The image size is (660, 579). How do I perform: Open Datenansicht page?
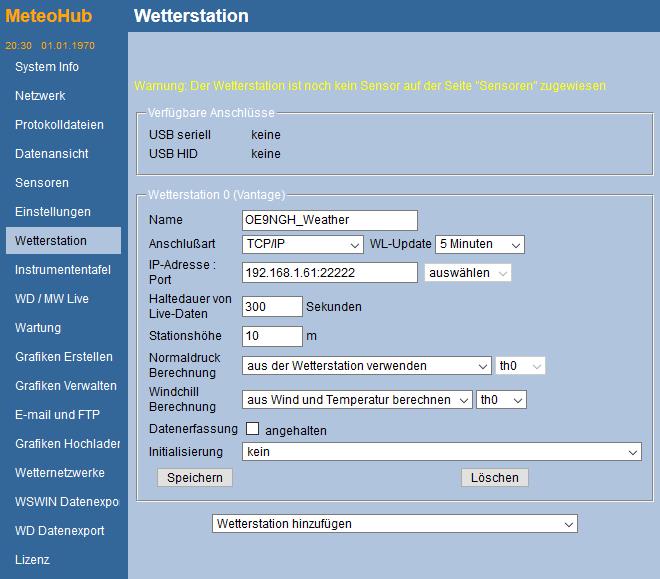click(x=52, y=154)
